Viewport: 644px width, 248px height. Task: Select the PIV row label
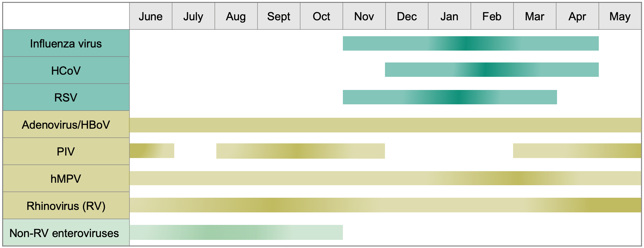click(x=66, y=151)
